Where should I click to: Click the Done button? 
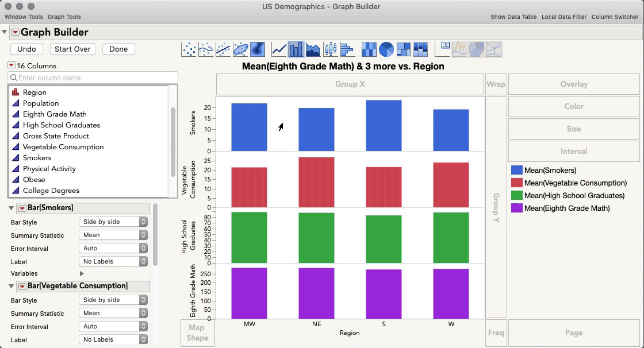(118, 49)
